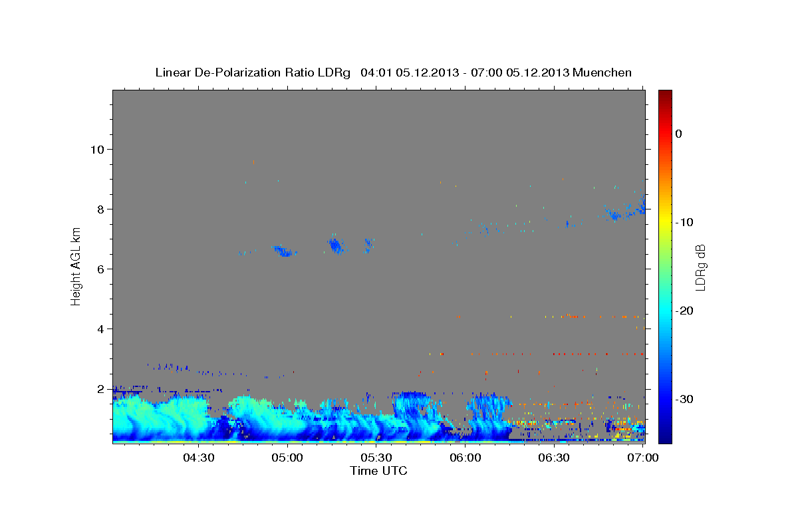Click the colorbar value -30

pyautogui.click(x=686, y=399)
